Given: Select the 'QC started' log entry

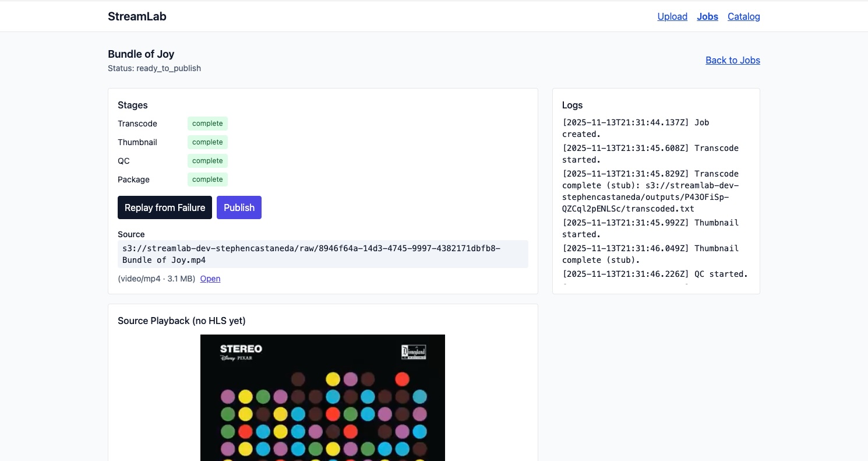Looking at the screenshot, I should click(x=655, y=274).
